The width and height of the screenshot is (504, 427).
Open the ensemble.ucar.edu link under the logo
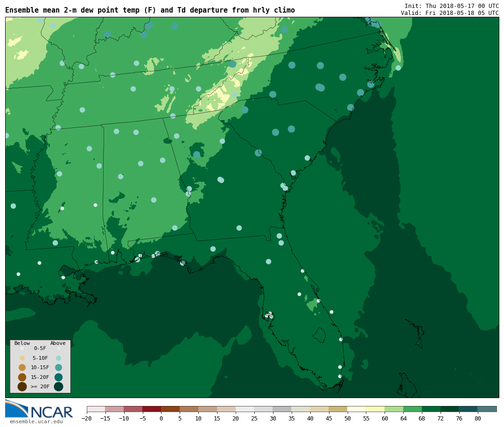click(36, 421)
